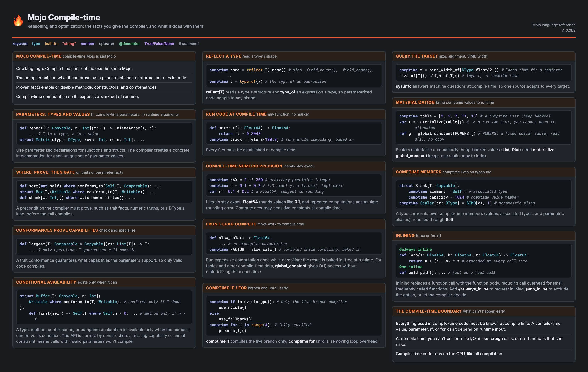Image resolution: width=588 pixels, height=372 pixels.
Task: Click 'Every fact must be established' sentence
Action: (251, 150)
